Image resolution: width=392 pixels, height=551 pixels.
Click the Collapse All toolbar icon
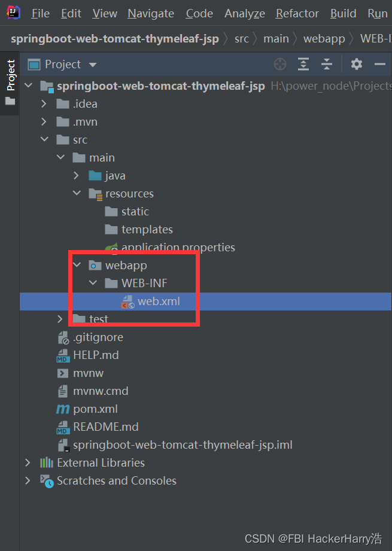pos(326,64)
